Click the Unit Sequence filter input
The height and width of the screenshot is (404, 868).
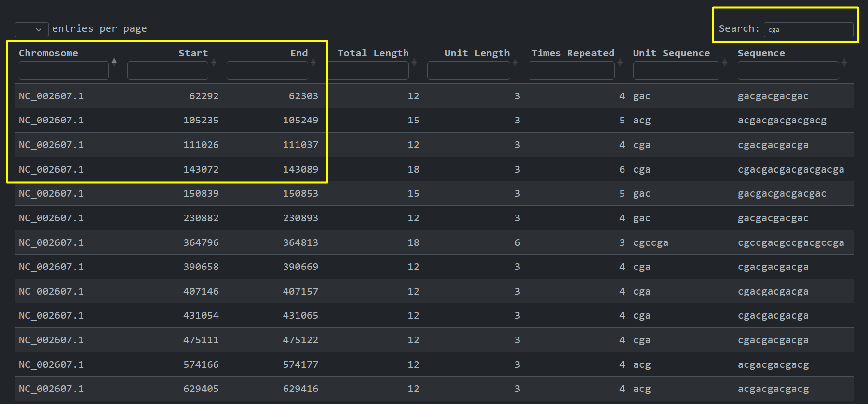coord(676,70)
